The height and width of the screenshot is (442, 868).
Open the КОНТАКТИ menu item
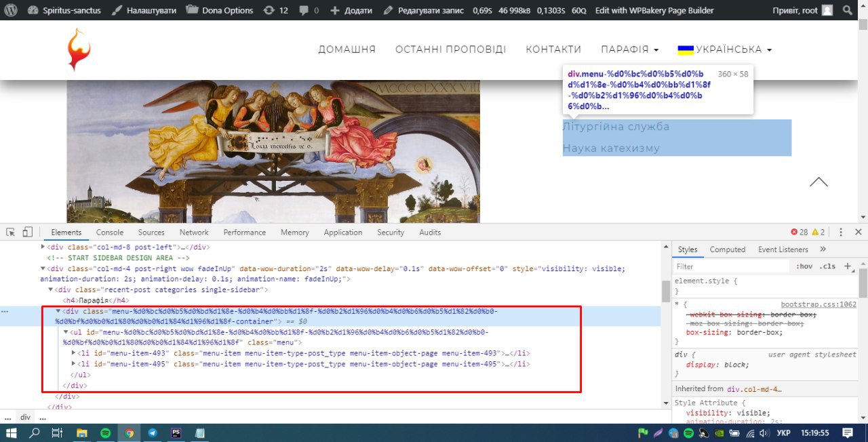[x=553, y=49]
